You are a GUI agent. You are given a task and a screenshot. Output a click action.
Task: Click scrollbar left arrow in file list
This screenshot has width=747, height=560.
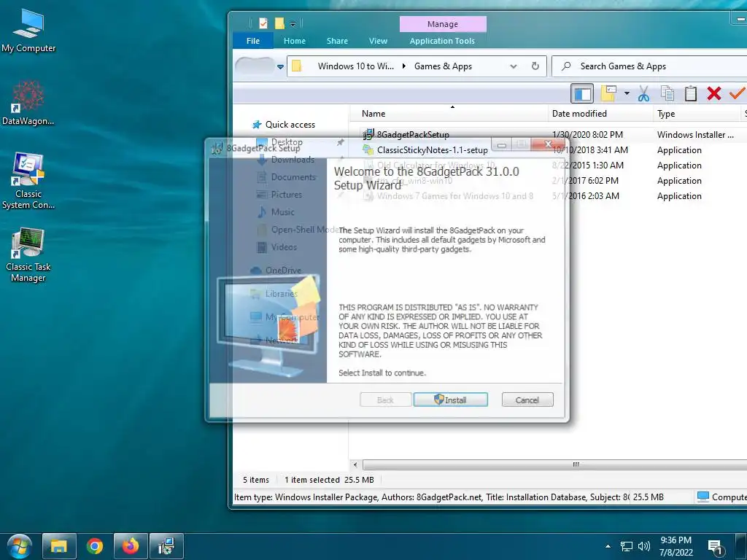(x=355, y=464)
